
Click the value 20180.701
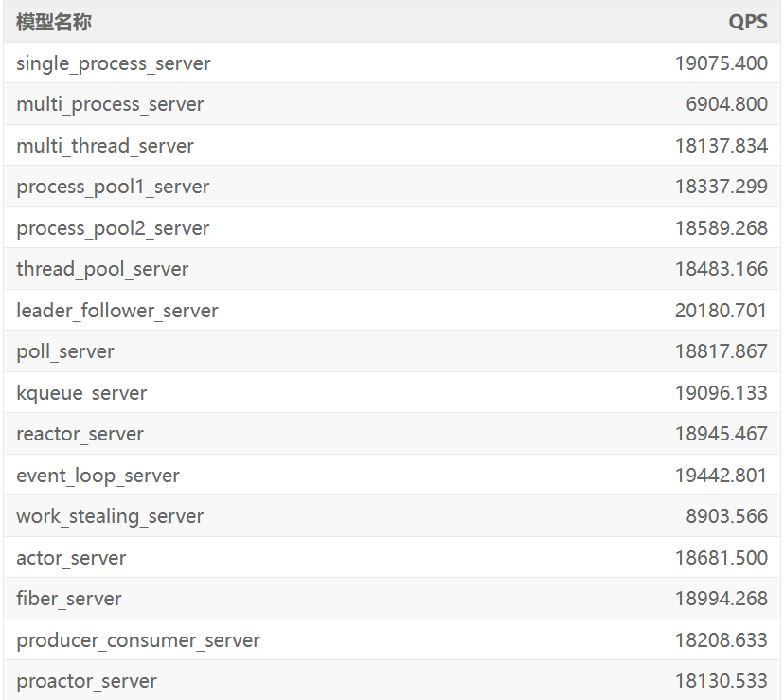click(721, 311)
